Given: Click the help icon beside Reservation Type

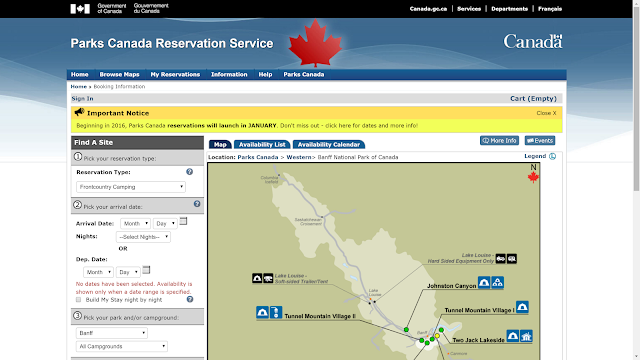Looking at the screenshot, I should pyautogui.click(x=189, y=172).
